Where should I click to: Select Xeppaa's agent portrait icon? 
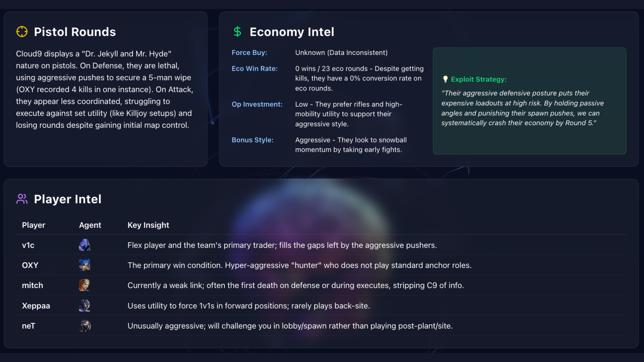(x=85, y=306)
